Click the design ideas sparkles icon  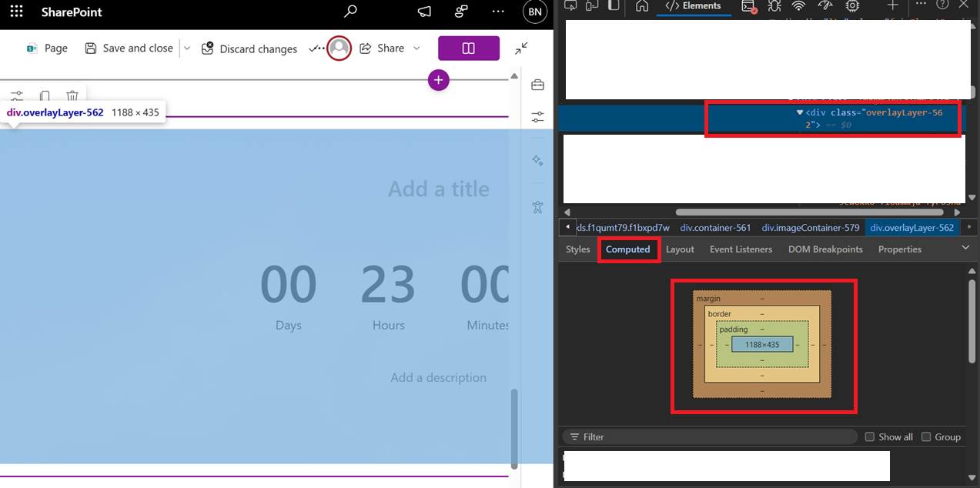coord(537,160)
